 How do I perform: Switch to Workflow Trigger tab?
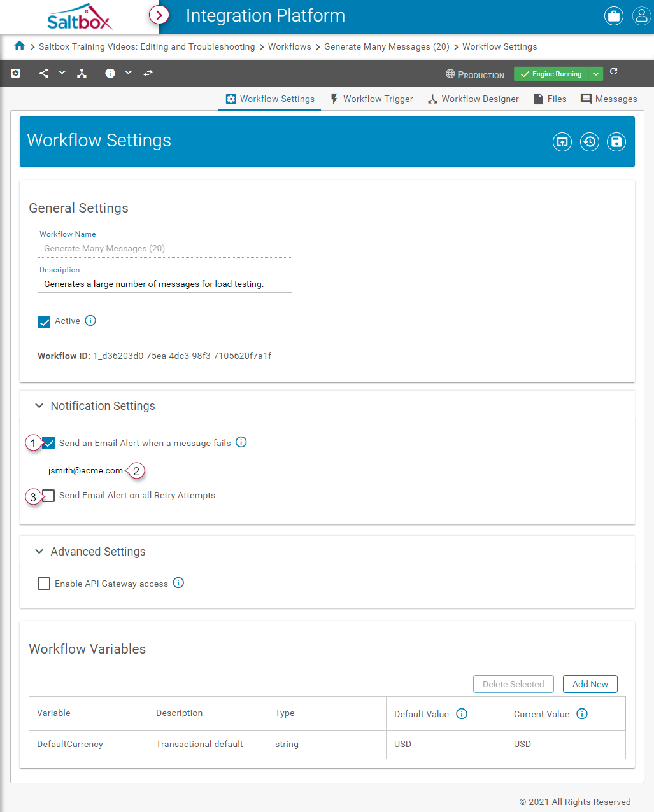[371, 99]
